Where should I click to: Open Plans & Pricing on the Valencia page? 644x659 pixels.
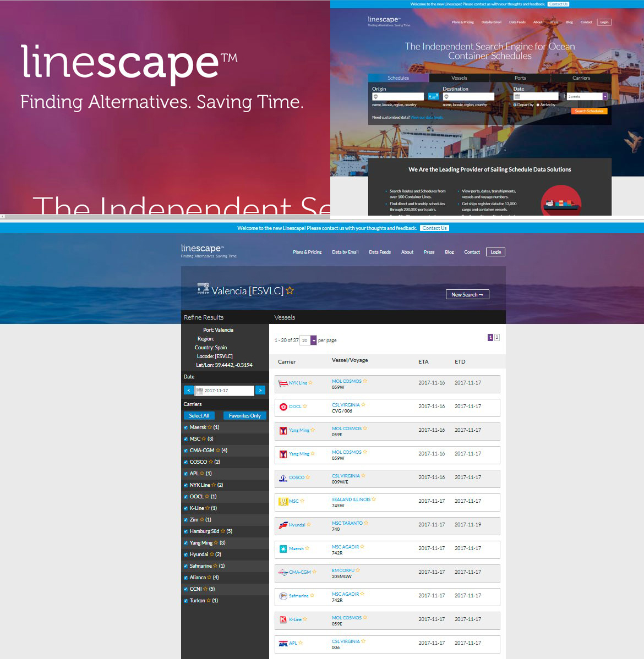[307, 252]
